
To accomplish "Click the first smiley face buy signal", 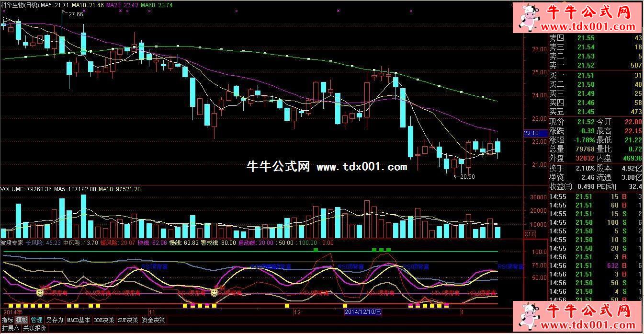I will (40, 291).
